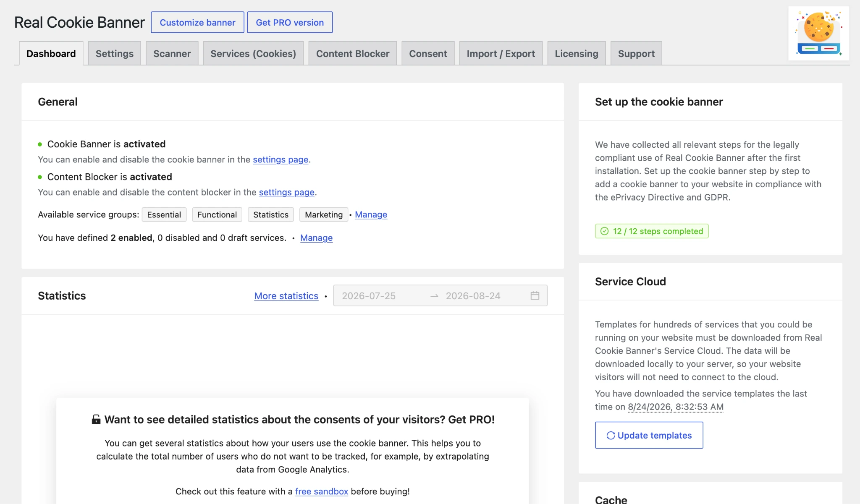Click the Statistics service group tag
Viewport: 860px width, 504px height.
coord(271,214)
